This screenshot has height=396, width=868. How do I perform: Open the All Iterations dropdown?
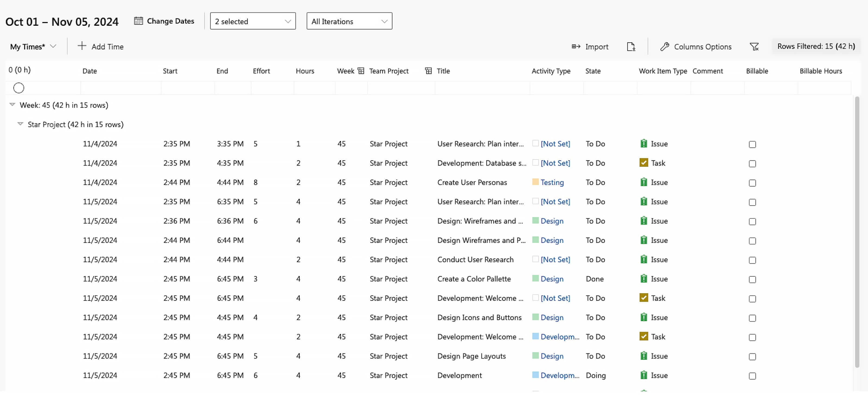[349, 21]
